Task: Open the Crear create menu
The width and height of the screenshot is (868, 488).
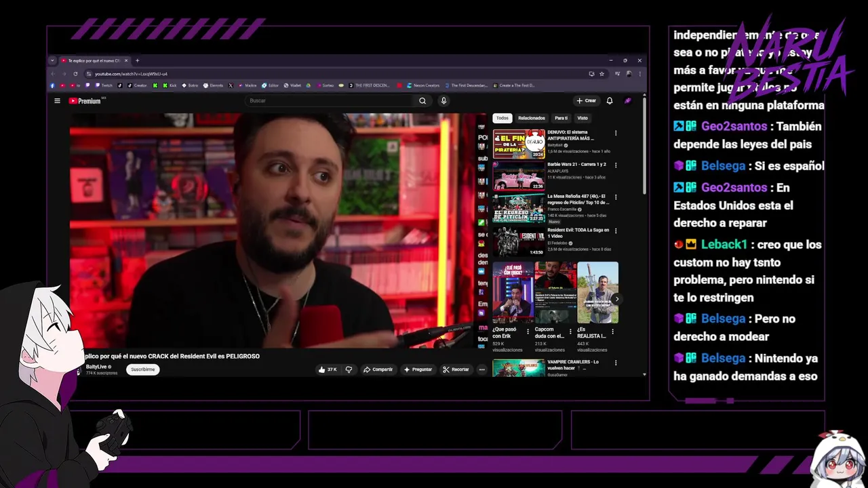Action: (586, 101)
